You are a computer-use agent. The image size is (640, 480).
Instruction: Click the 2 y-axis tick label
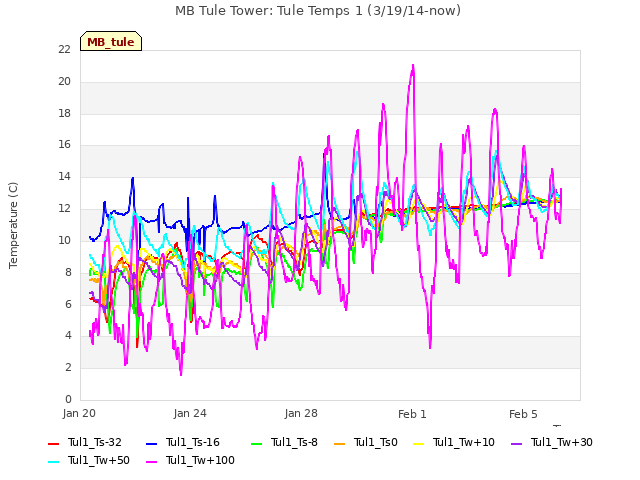tap(68, 367)
